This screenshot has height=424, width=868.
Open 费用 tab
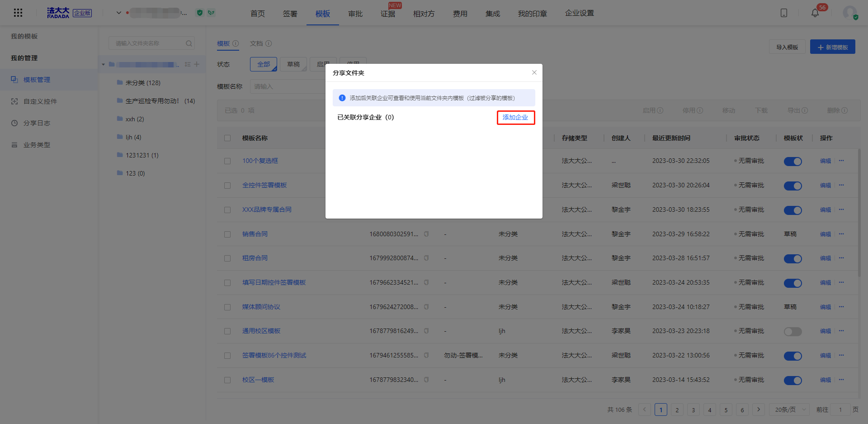460,14
